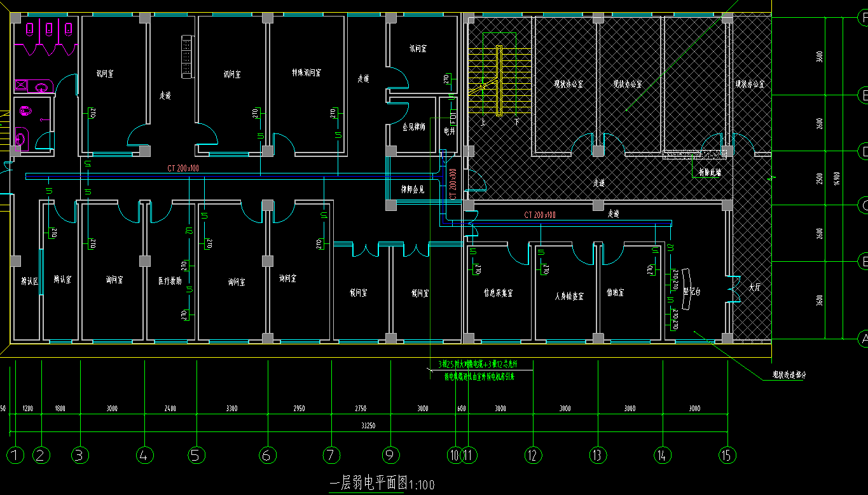Image resolution: width=868 pixels, height=495 pixels.
Task: Select the 电井 shaft label
Action: 448,131
